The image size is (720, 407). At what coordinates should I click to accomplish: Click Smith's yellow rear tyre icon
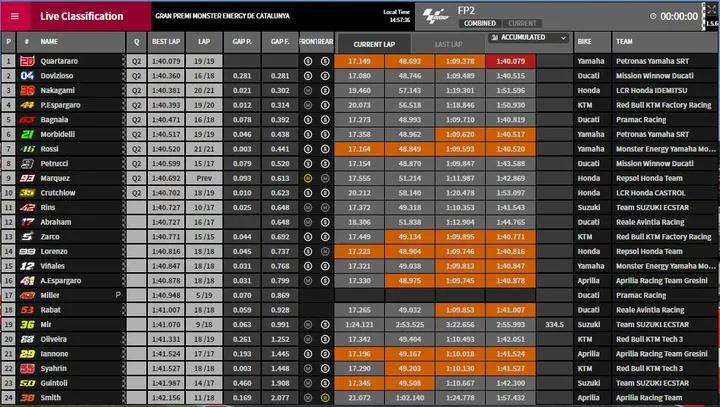point(325,398)
